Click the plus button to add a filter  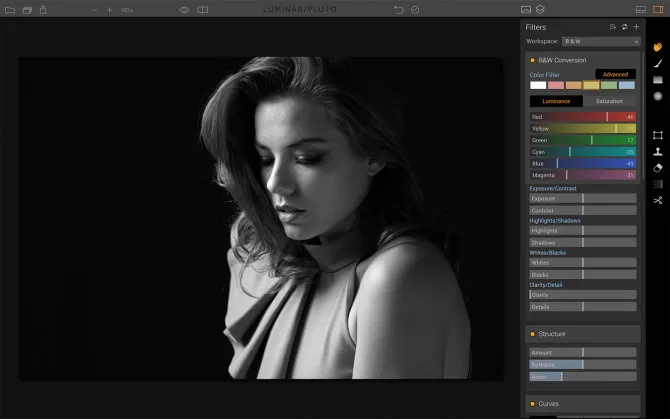(636, 27)
